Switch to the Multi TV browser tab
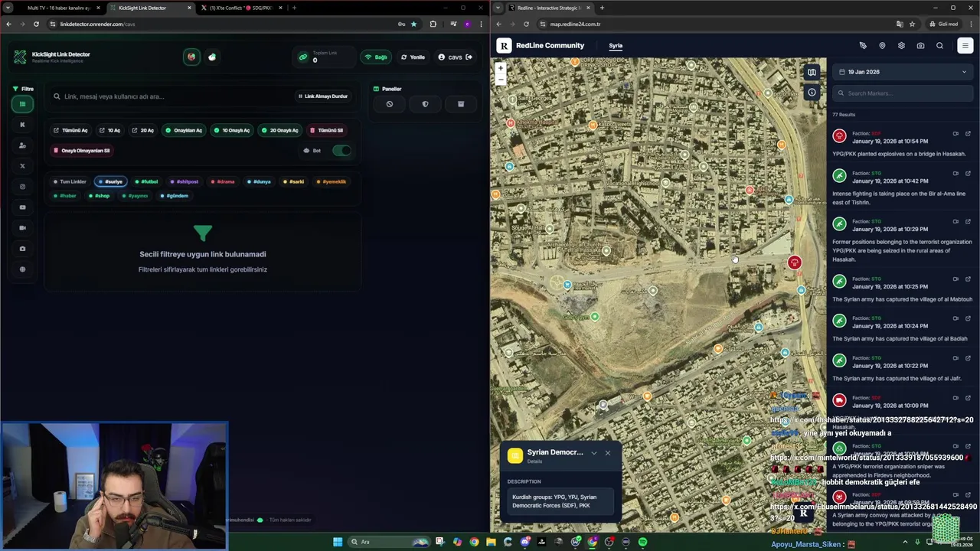The height and width of the screenshot is (551, 980). [58, 8]
